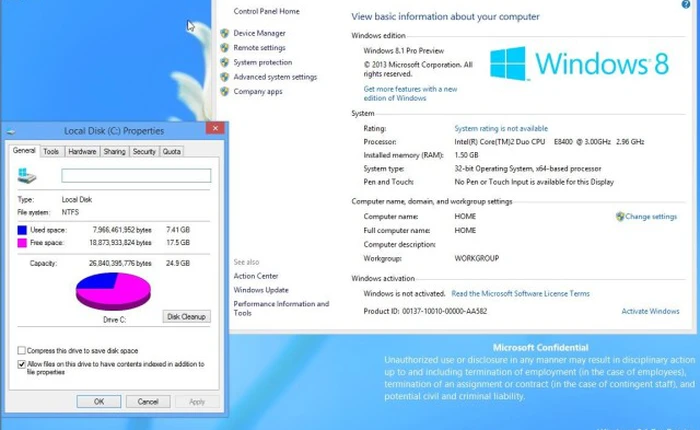This screenshot has height=430, width=700.
Task: Open Performance Information and Tools
Action: 281,308
